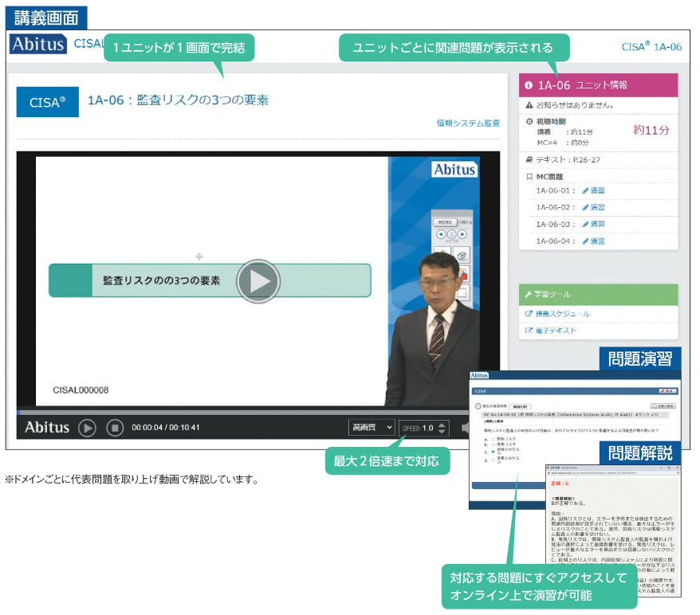This screenshot has width=700, height=615.
Task: Click the Abitus logo in the header
Action: pos(38,45)
